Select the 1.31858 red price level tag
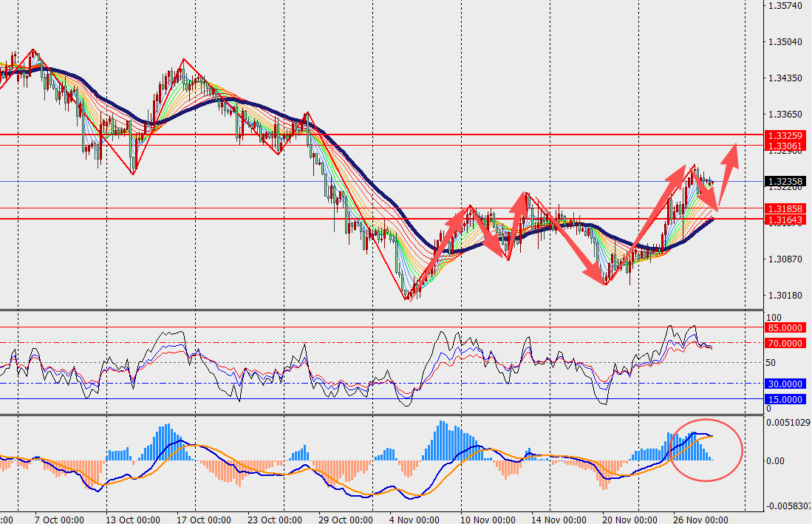 [785, 209]
